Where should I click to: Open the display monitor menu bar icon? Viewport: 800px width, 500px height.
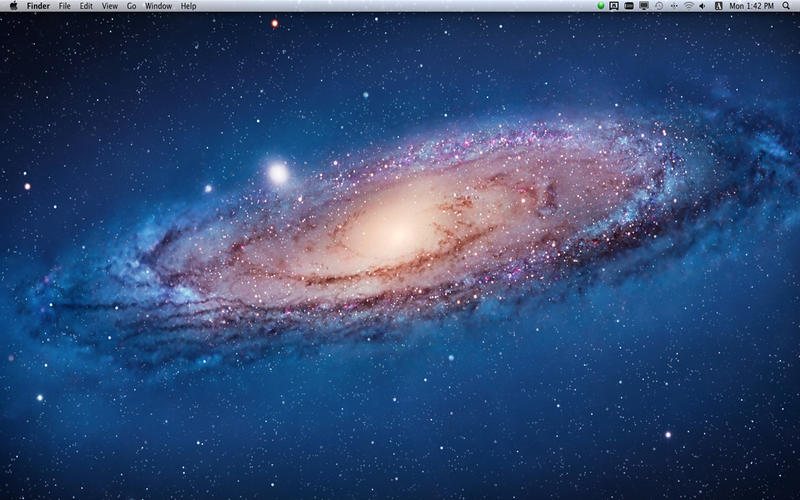coord(644,6)
